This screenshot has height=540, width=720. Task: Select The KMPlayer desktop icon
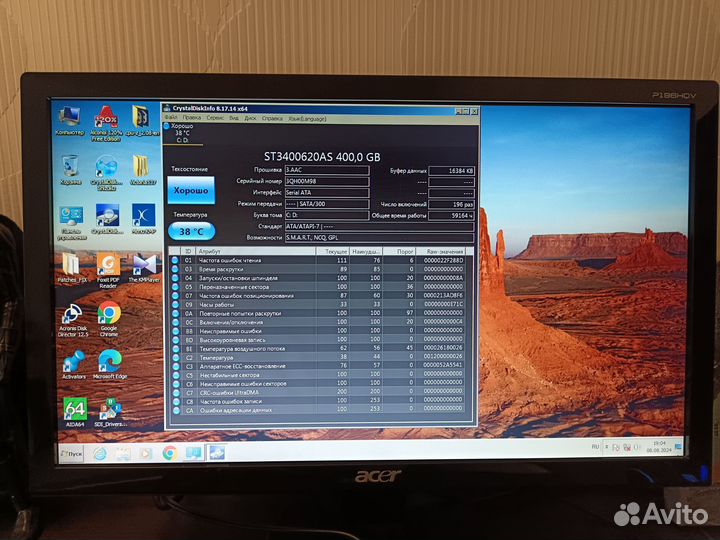tap(143, 266)
